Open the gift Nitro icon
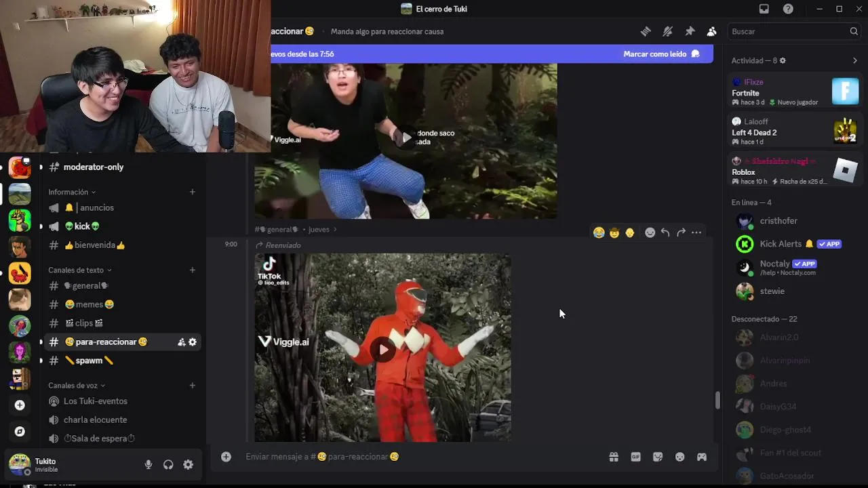The width and height of the screenshot is (868, 488). click(x=614, y=457)
